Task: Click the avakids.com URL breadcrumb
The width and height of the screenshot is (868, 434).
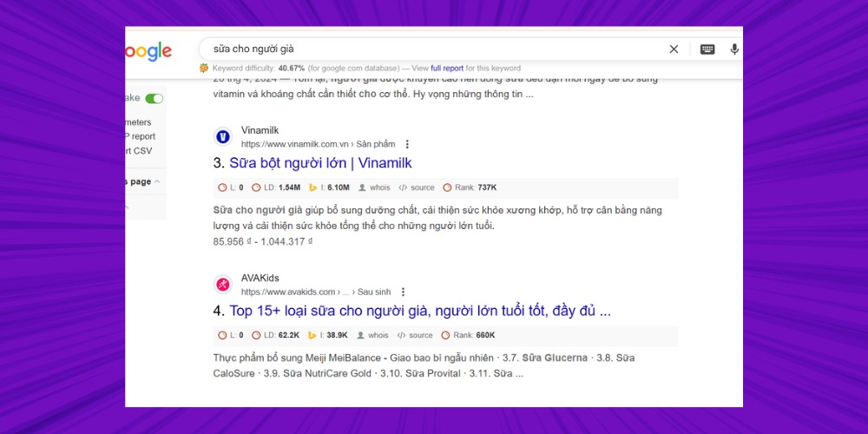Action: [x=316, y=292]
